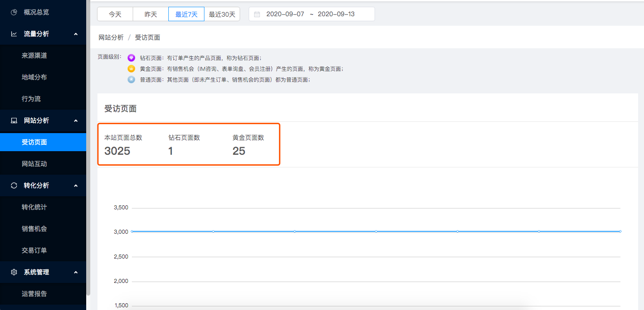Collapse the 流量分析 menu section arrow
Image resolution: width=644 pixels, height=310 pixels.
click(76, 34)
